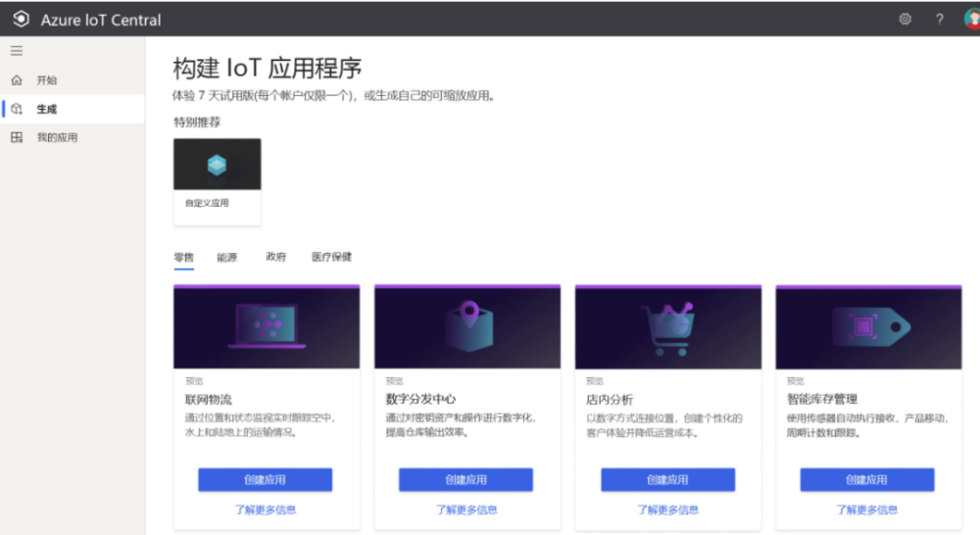Click the 智能库存管理 card title
This screenshot has width=980, height=535.
tap(822, 400)
